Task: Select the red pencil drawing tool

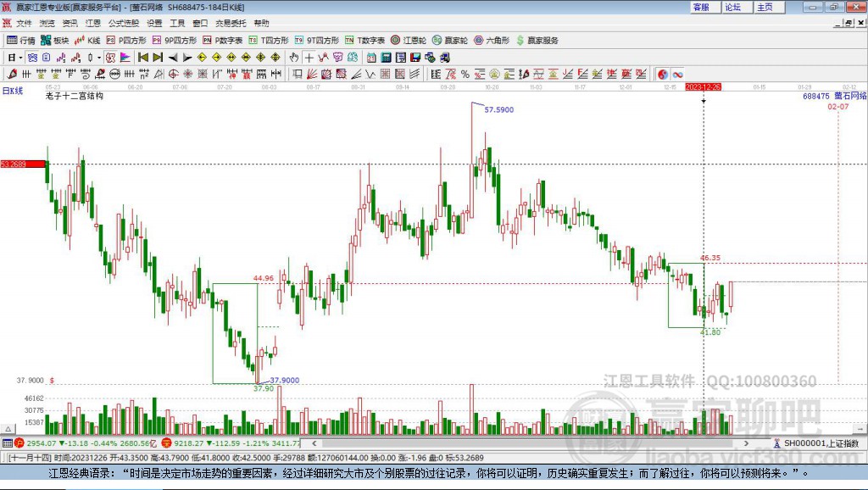Action: pyautogui.click(x=12, y=74)
